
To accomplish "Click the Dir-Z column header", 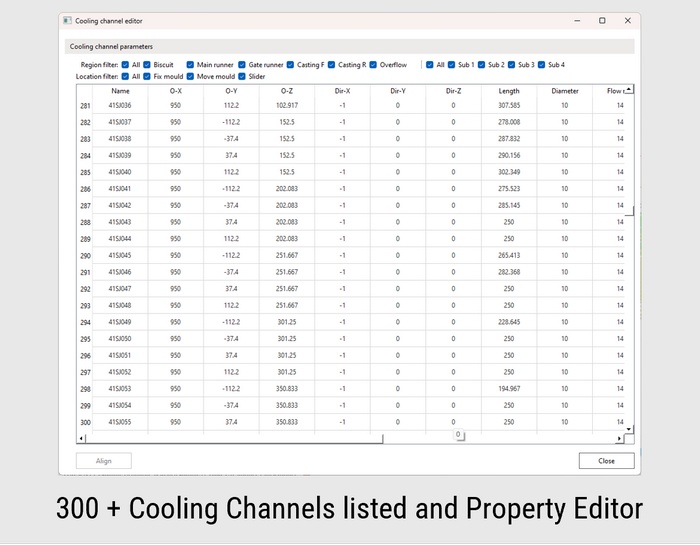I will point(454,91).
